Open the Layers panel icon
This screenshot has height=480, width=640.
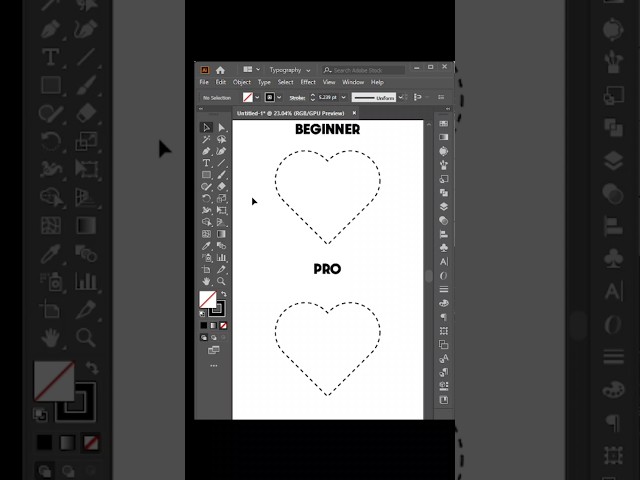444,207
